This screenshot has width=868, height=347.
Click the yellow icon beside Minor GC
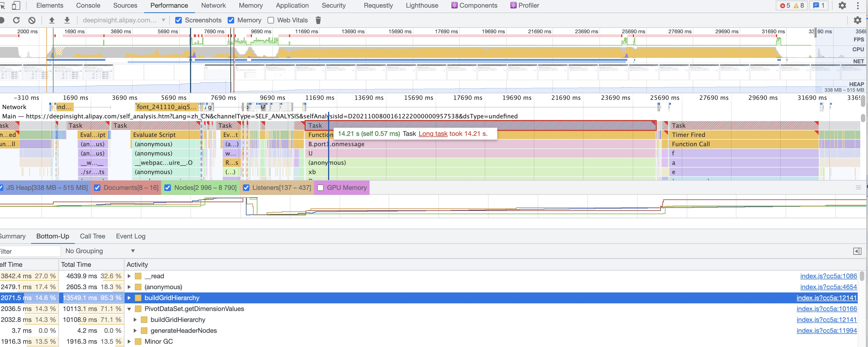tap(138, 341)
